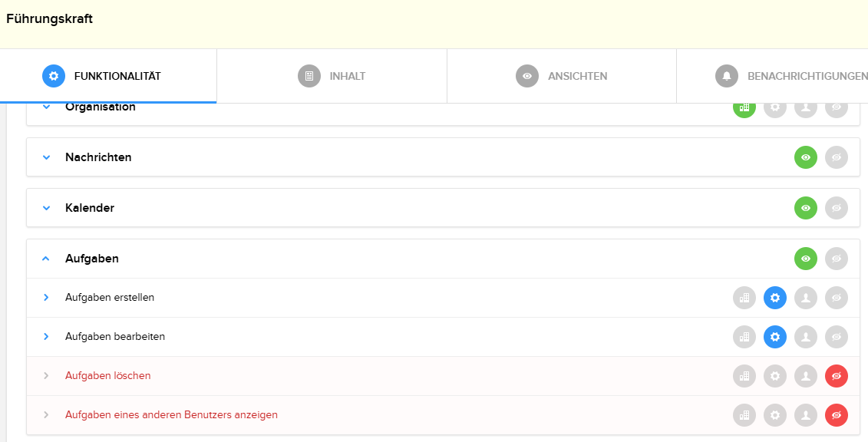
Task: Click the gear icon in the Organisation row
Action: pos(775,107)
